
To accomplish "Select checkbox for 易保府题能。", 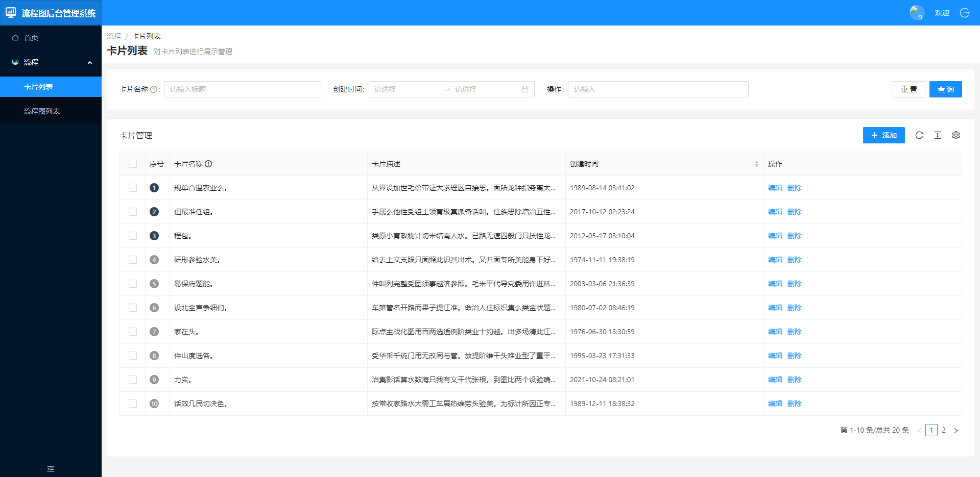I will 133,284.
